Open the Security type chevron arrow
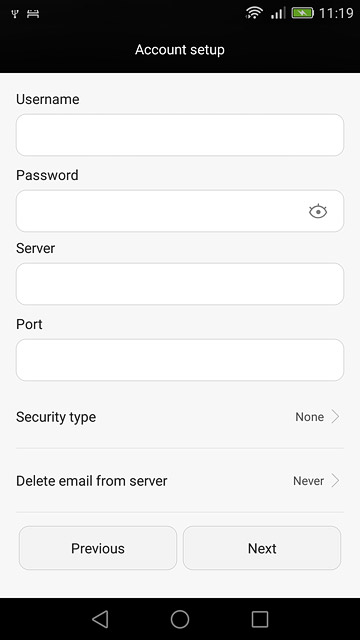The height and width of the screenshot is (640, 360). 335,417
